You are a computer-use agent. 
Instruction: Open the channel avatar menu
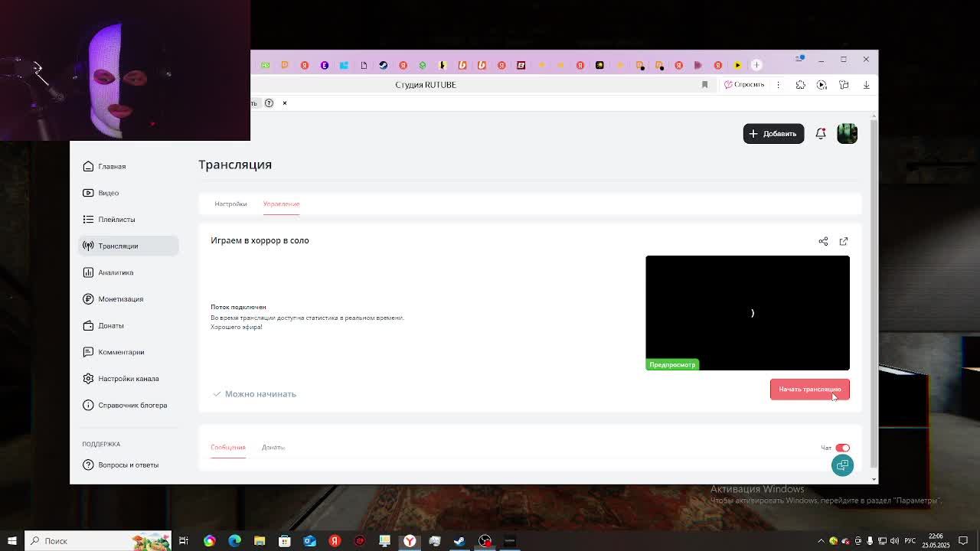[x=847, y=134]
